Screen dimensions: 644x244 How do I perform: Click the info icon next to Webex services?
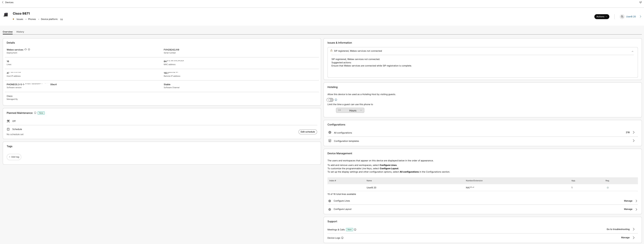pos(29,50)
